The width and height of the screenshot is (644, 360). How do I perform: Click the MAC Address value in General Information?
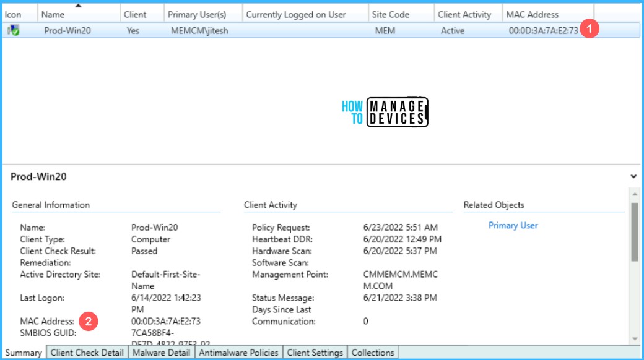coord(165,321)
